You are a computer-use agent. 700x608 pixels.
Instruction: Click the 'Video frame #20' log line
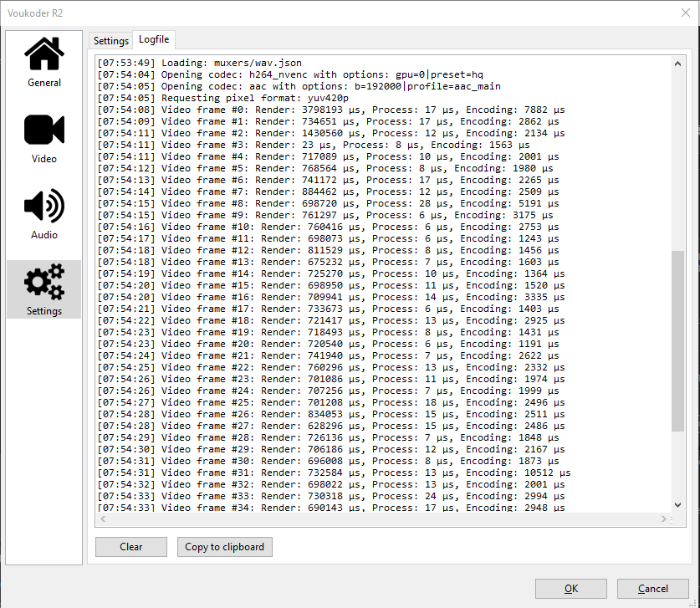tap(328, 345)
